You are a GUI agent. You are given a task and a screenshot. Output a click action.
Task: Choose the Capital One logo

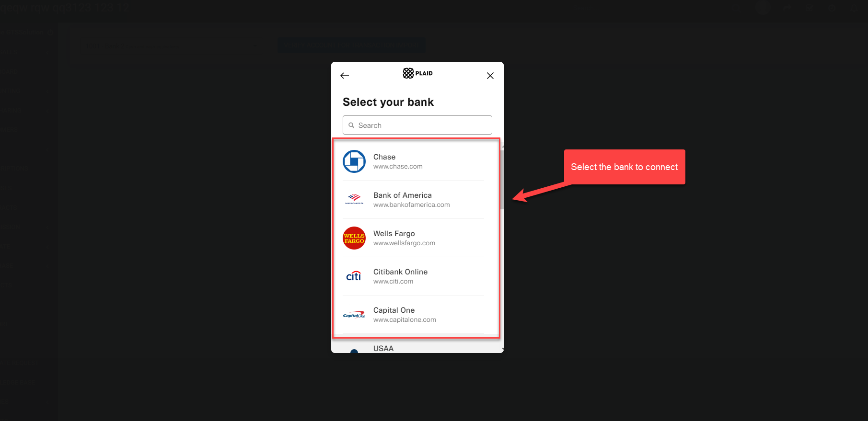point(354,315)
